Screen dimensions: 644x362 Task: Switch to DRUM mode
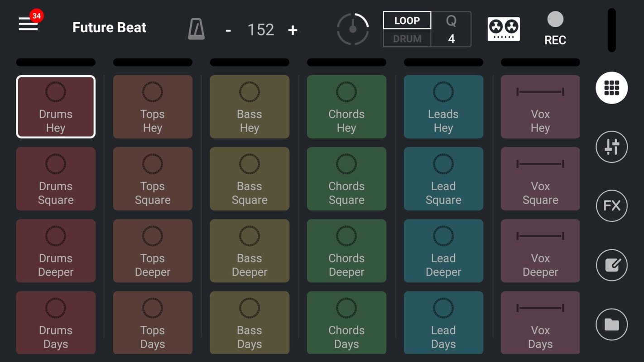pyautogui.click(x=407, y=38)
